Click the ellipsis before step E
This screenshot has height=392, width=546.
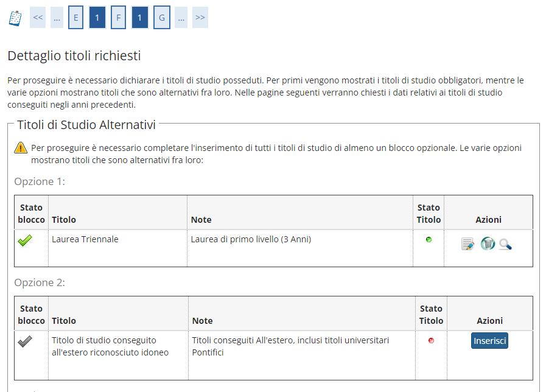point(57,18)
